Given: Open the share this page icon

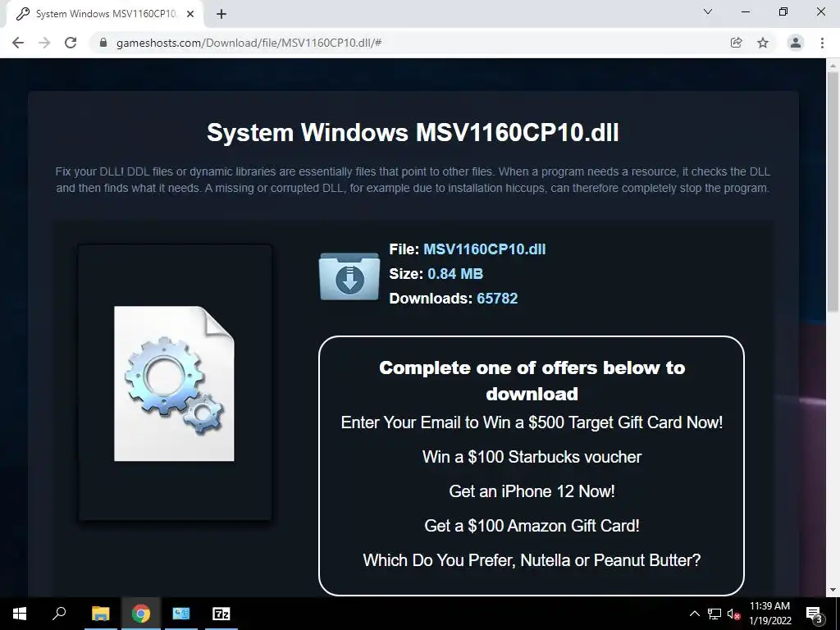Looking at the screenshot, I should [x=737, y=43].
